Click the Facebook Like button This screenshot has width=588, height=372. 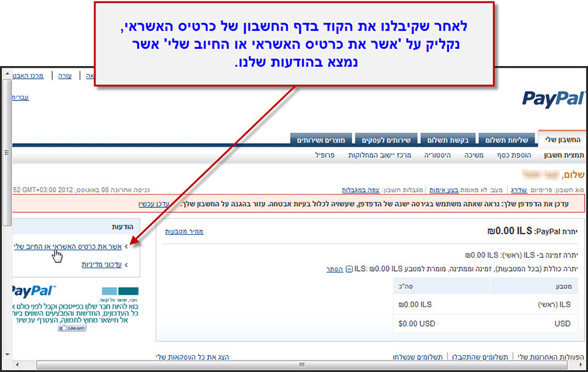[72, 328]
